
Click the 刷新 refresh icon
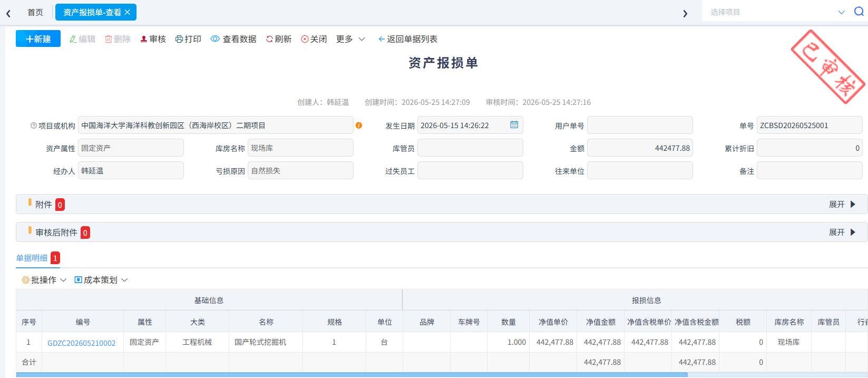(269, 39)
